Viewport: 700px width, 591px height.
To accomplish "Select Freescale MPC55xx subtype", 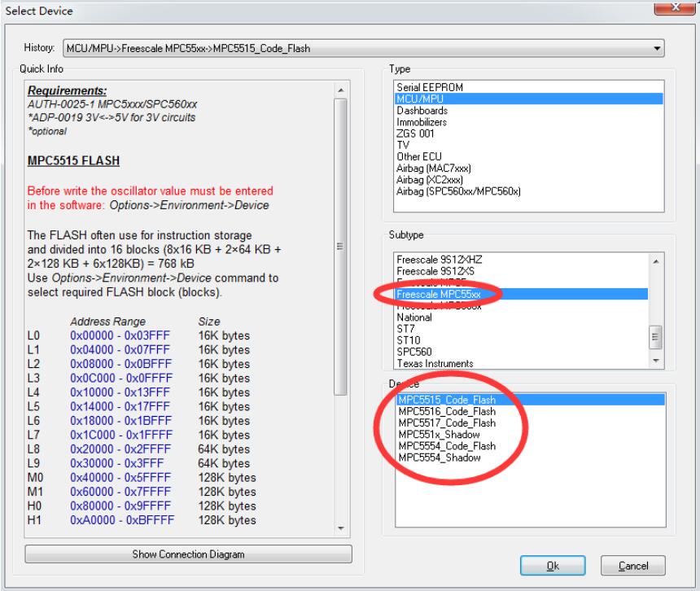I will click(522, 294).
